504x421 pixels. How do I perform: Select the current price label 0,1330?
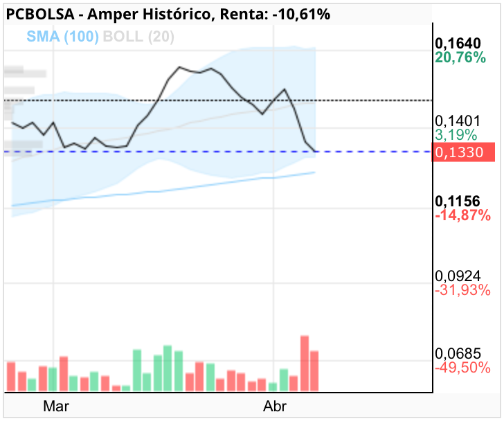tap(463, 152)
